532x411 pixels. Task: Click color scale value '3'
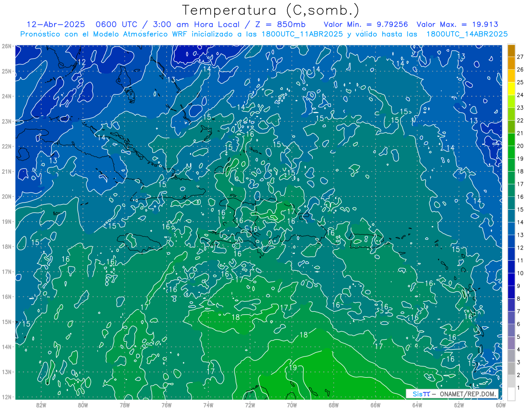point(519,362)
